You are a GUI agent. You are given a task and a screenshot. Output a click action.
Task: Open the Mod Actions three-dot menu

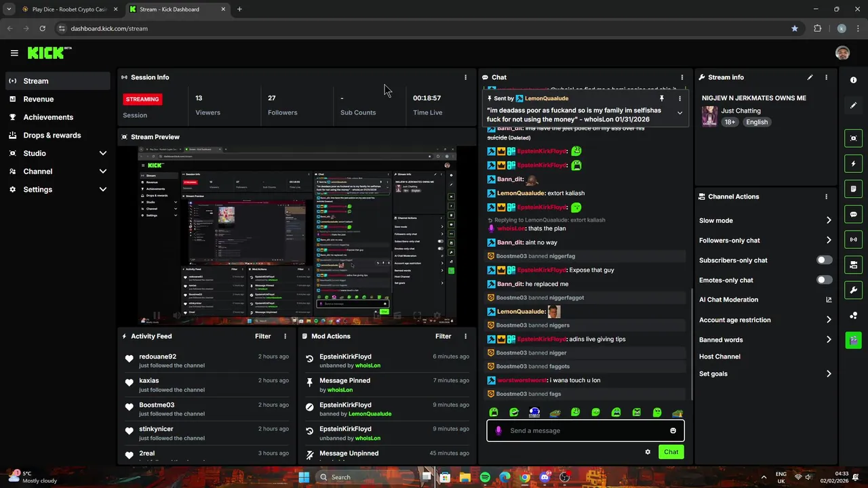coord(465,336)
